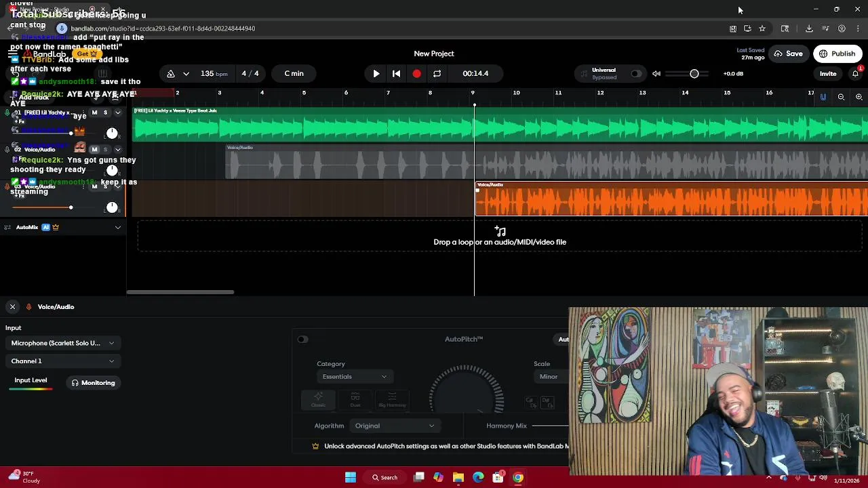Toggle the Universal Bypassed switch
The image size is (868, 488).
click(635, 73)
